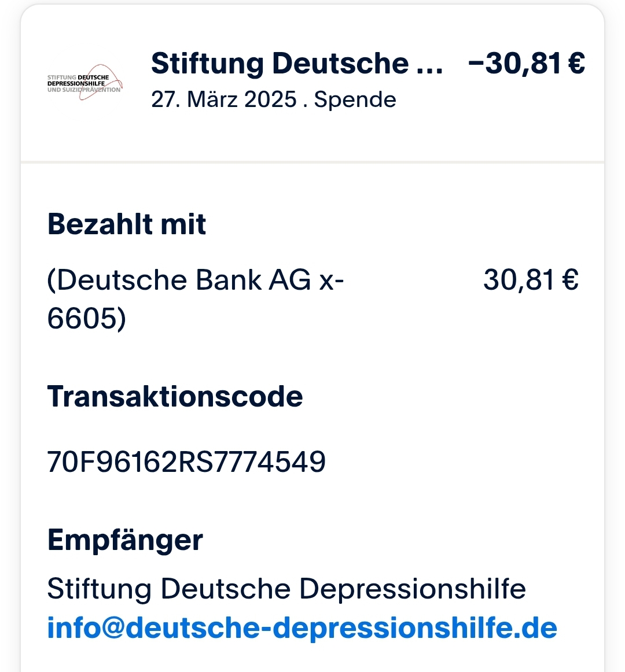Click the Bezahlt mit heading
The image size is (625, 672).
pyautogui.click(x=127, y=224)
